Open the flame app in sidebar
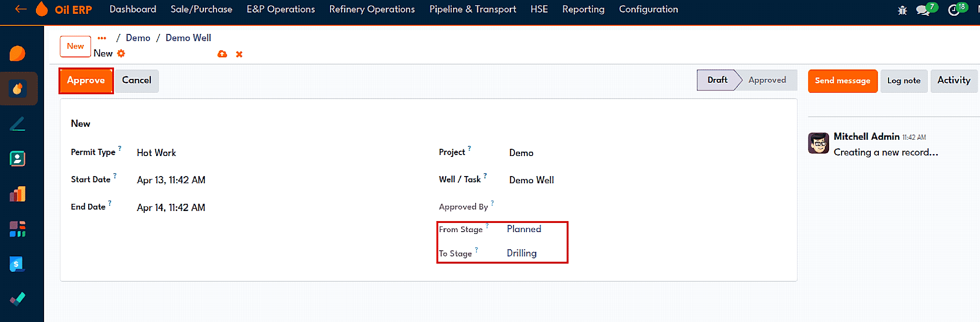 (18, 89)
